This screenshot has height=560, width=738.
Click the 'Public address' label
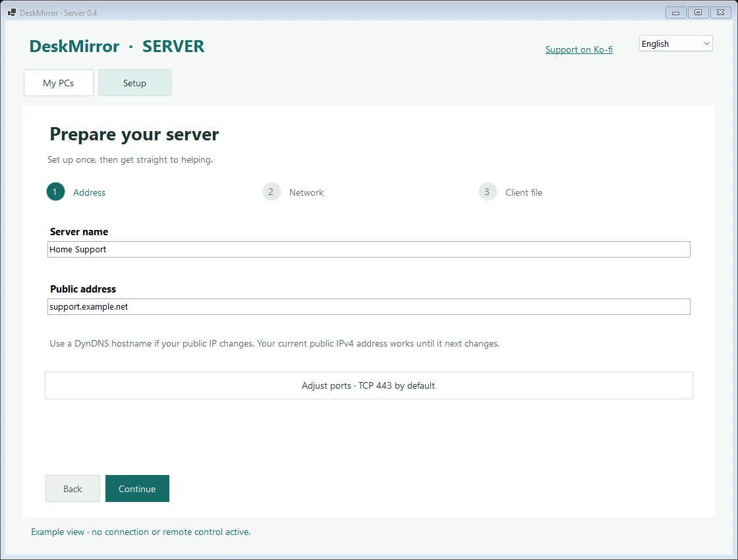point(83,289)
